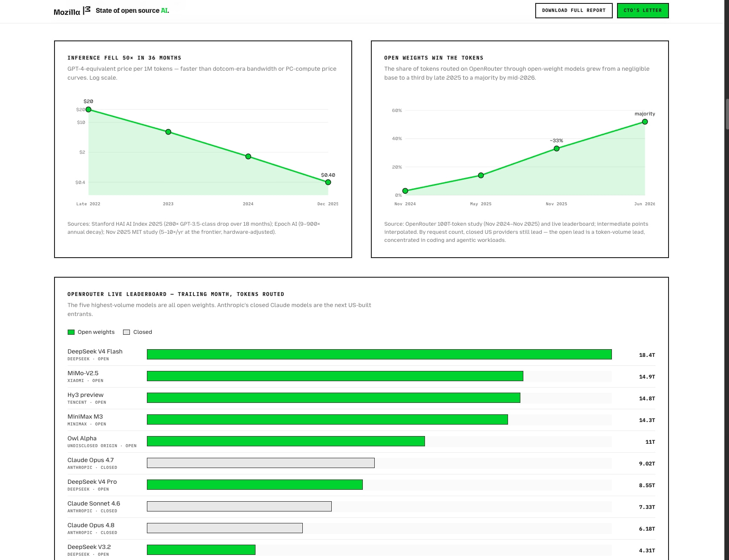
Task: Click the 'MiniMax M3' model name
Action: (x=85, y=416)
